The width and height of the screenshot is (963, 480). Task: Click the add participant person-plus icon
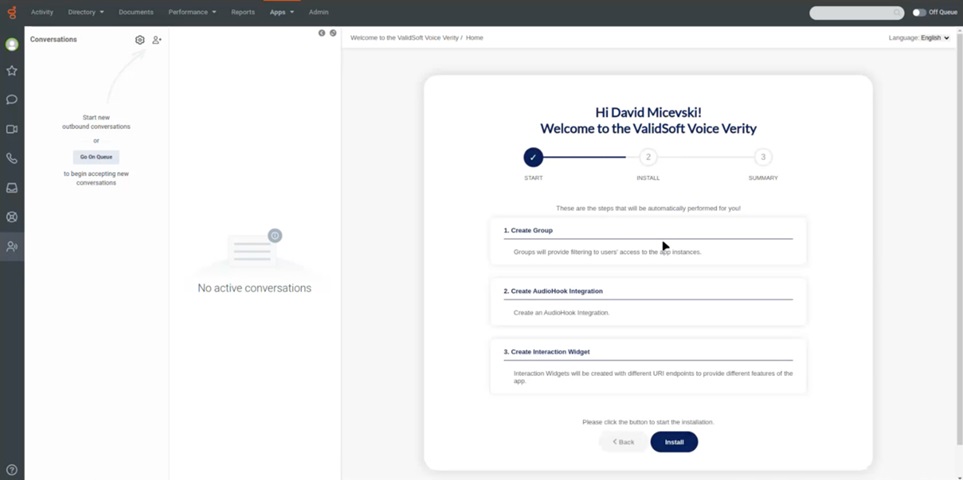[x=157, y=40]
